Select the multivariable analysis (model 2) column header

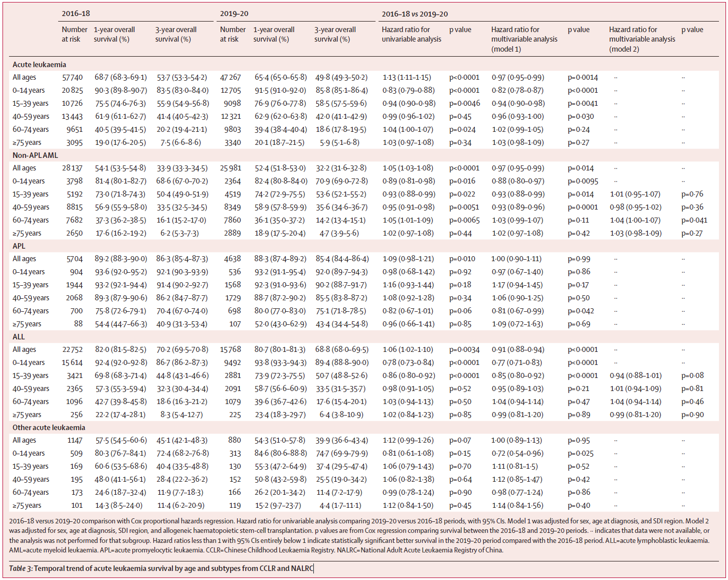(642, 39)
